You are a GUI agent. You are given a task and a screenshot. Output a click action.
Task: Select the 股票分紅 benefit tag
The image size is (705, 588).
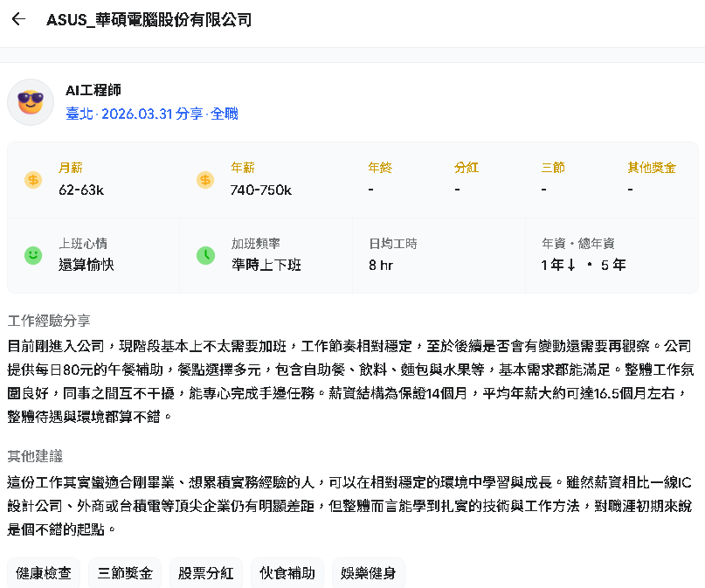pos(206,573)
